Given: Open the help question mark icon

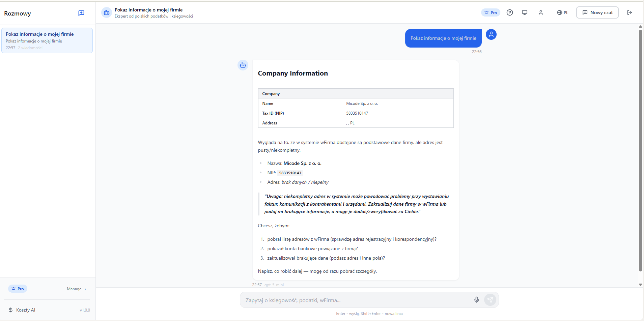Looking at the screenshot, I should tap(510, 12).
